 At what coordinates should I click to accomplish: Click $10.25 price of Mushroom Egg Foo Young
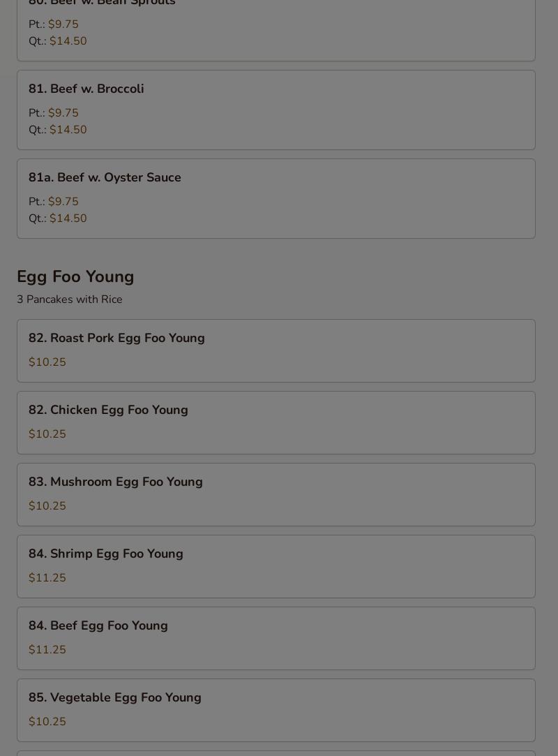coord(47,506)
